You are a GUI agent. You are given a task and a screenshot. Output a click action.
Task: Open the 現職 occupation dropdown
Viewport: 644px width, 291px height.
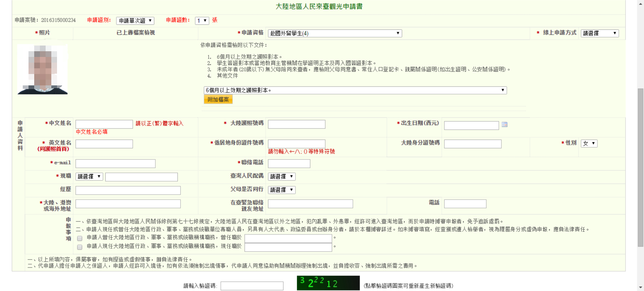click(x=89, y=176)
